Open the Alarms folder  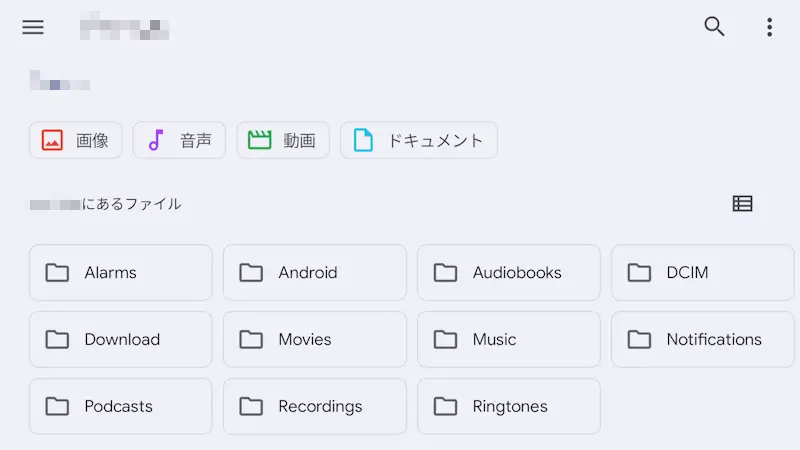[x=121, y=272]
